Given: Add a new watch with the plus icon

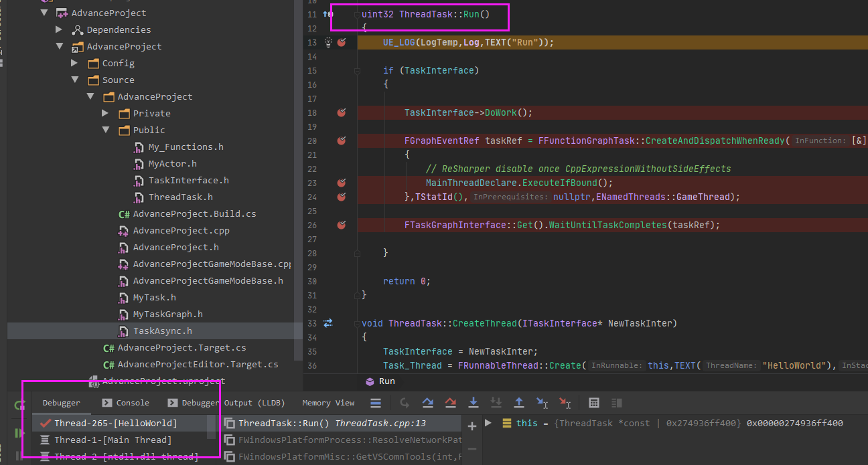Looking at the screenshot, I should point(472,426).
